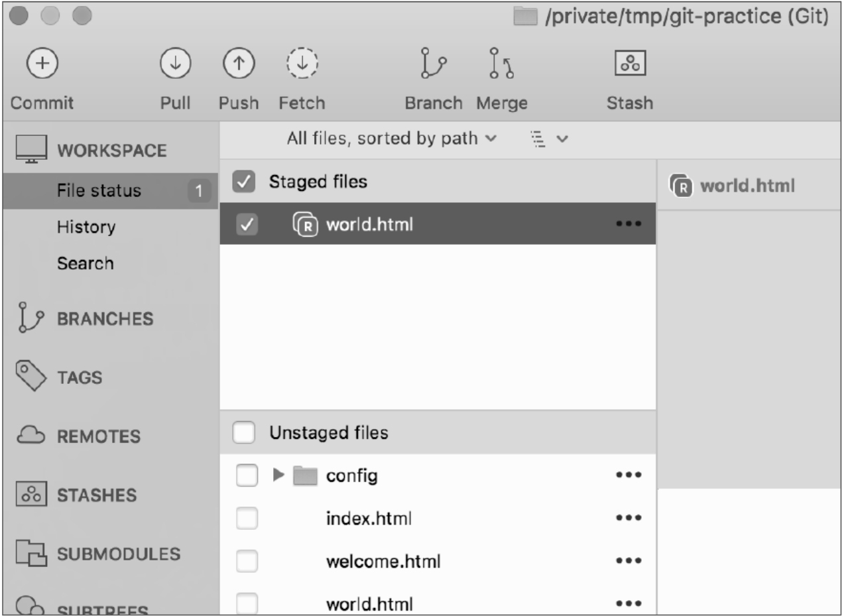The height and width of the screenshot is (616, 844).
Task: Unstage world.html via its checkbox
Action: click(246, 225)
